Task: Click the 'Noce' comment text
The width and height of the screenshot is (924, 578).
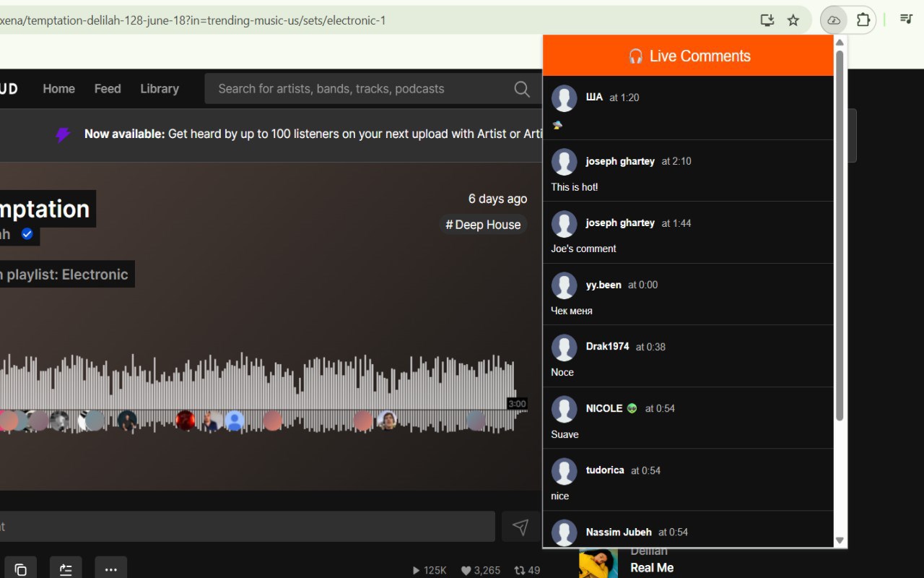Action: point(562,373)
